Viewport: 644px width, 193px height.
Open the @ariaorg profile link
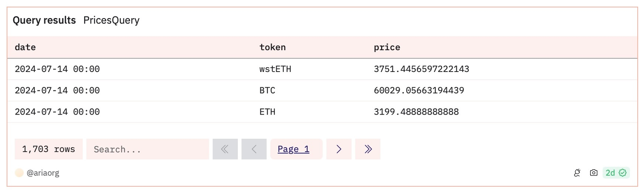(43, 173)
